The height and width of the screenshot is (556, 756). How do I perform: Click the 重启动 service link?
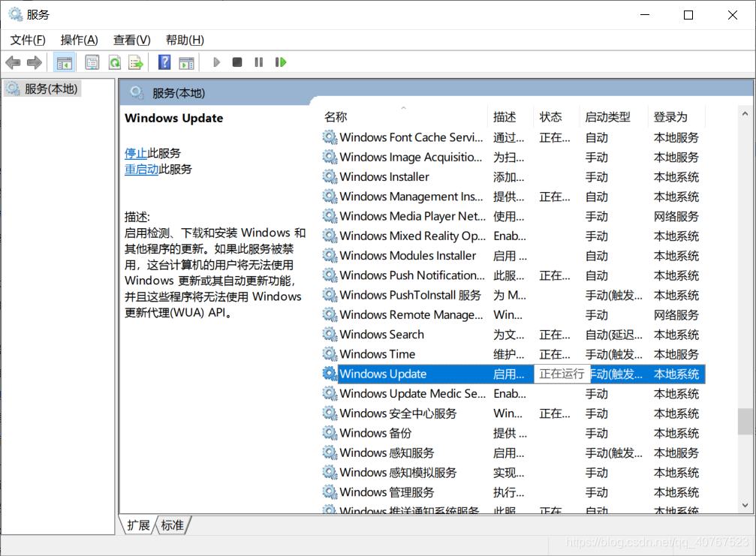142,169
